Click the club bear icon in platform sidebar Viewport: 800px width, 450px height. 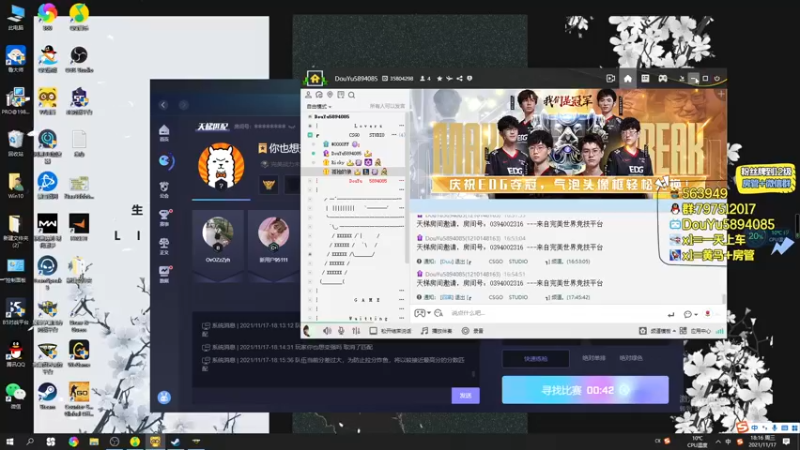point(164,189)
